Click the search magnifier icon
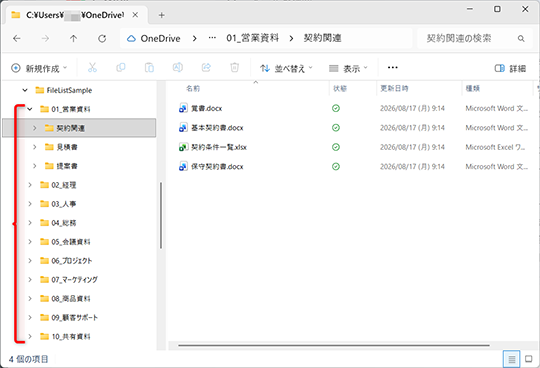The width and height of the screenshot is (540, 368). (521, 39)
